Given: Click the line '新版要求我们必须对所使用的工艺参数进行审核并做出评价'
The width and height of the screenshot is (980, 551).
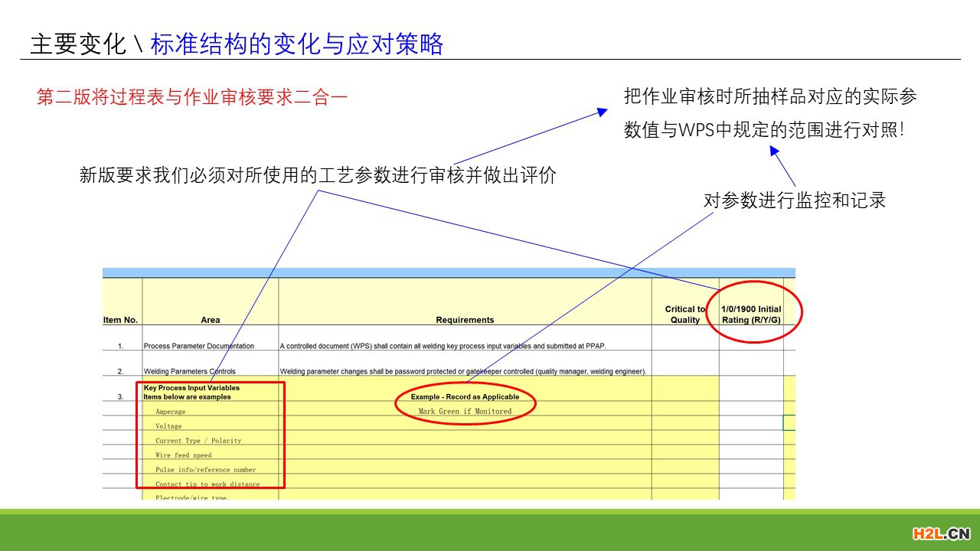Looking at the screenshot, I should coord(318,174).
